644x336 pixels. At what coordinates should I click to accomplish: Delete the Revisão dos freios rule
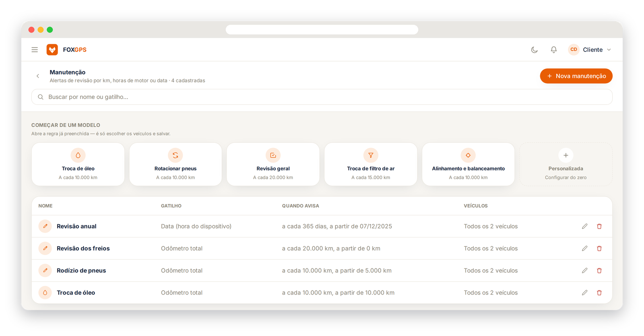(x=599, y=249)
